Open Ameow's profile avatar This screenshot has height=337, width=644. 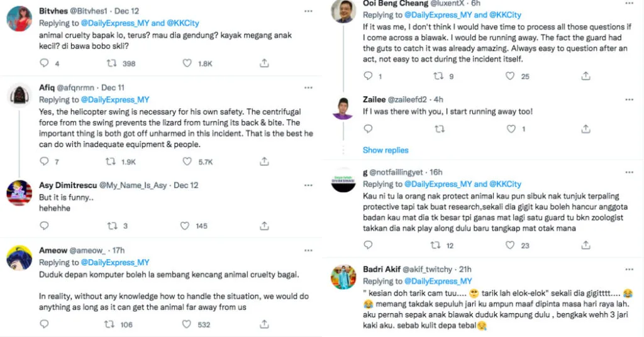(x=19, y=258)
